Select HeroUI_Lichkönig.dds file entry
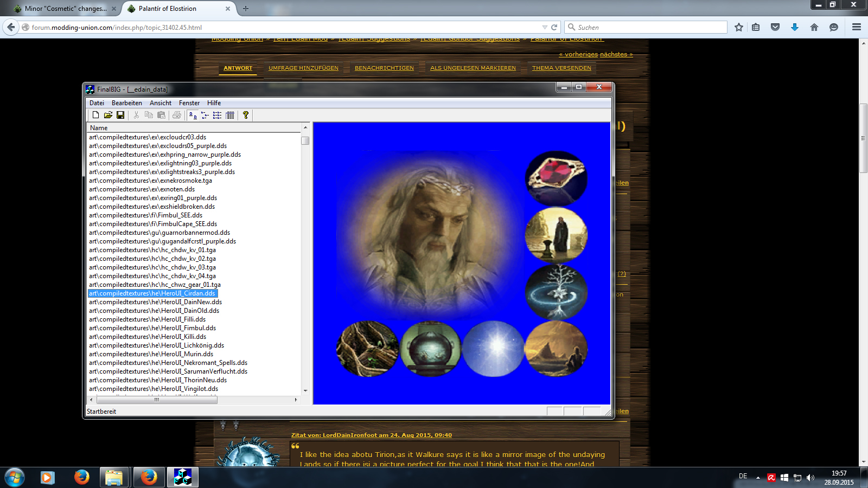The width and height of the screenshot is (868, 488). click(156, 345)
